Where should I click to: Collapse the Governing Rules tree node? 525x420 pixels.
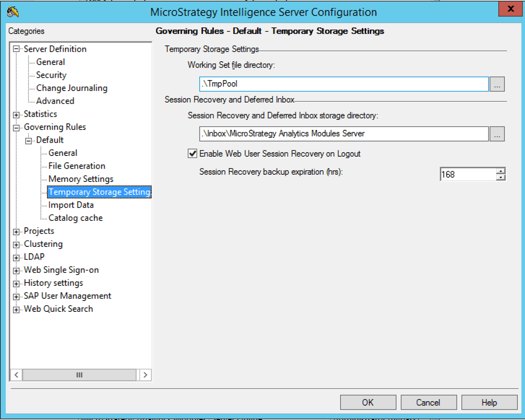point(16,128)
